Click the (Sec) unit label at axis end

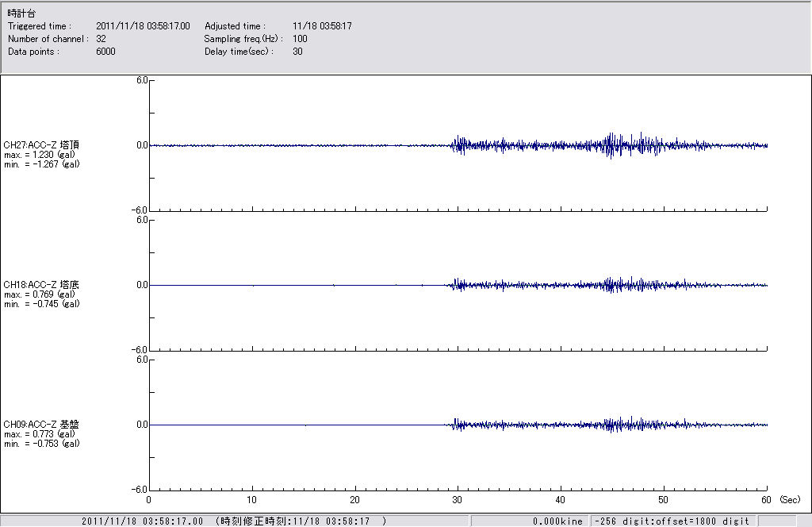tap(790, 500)
